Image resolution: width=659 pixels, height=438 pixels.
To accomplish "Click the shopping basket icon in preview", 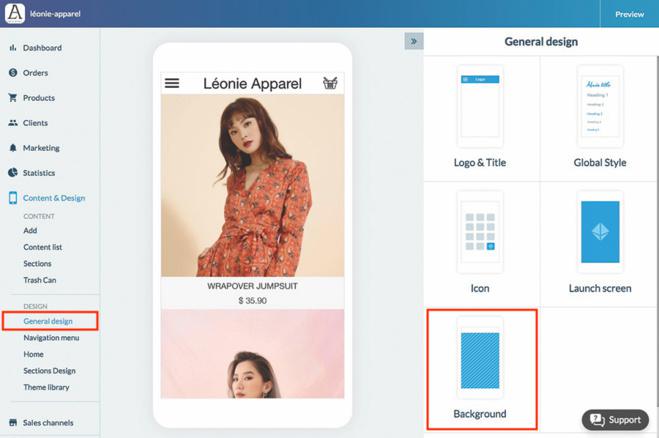I will 330,83.
